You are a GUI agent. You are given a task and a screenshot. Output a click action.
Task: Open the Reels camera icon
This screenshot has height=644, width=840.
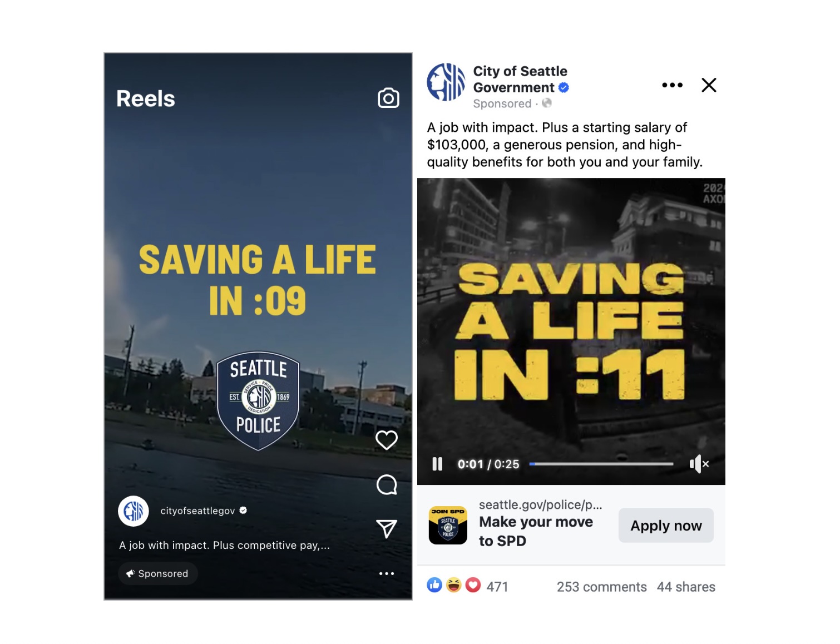tap(388, 98)
